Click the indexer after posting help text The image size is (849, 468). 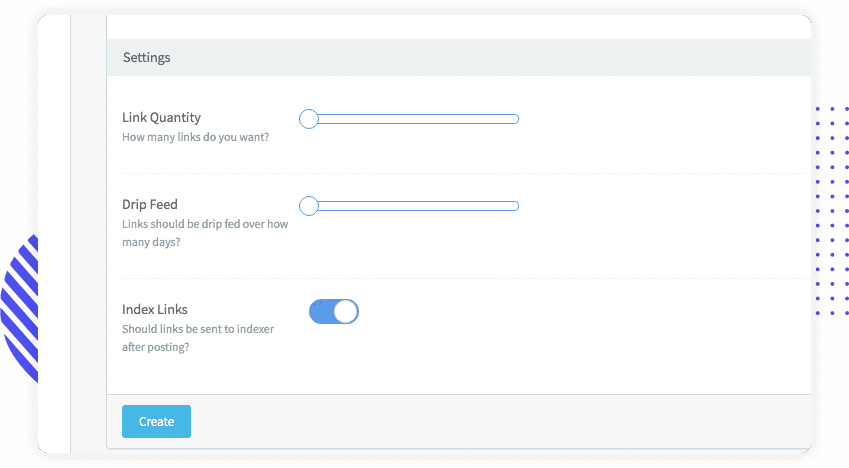(x=197, y=338)
